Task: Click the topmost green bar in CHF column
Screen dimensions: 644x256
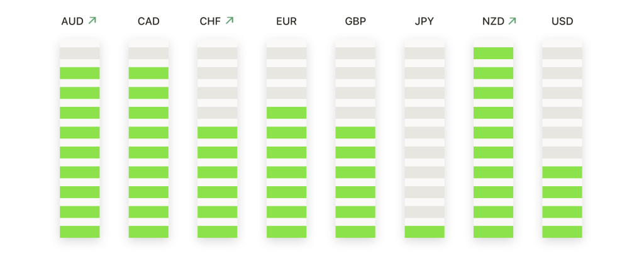Action: coord(217,132)
